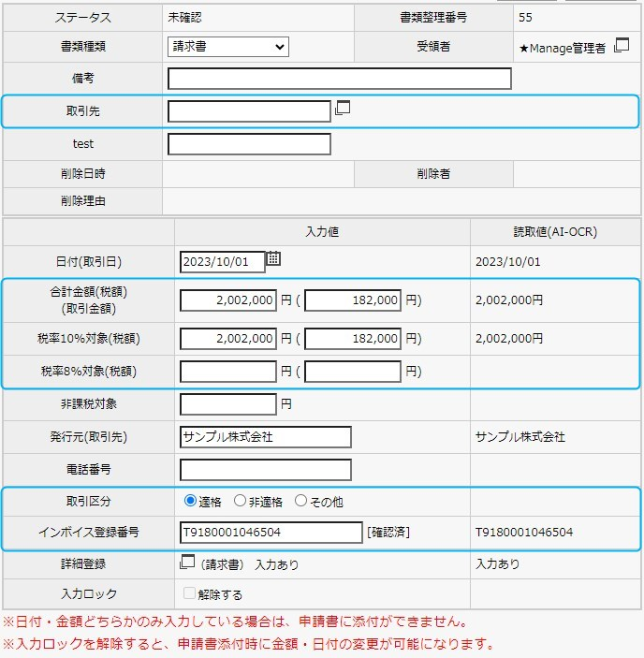This screenshot has width=644, height=658.
Task: Open the 取引先 lookup popup icon
Action: 343,108
